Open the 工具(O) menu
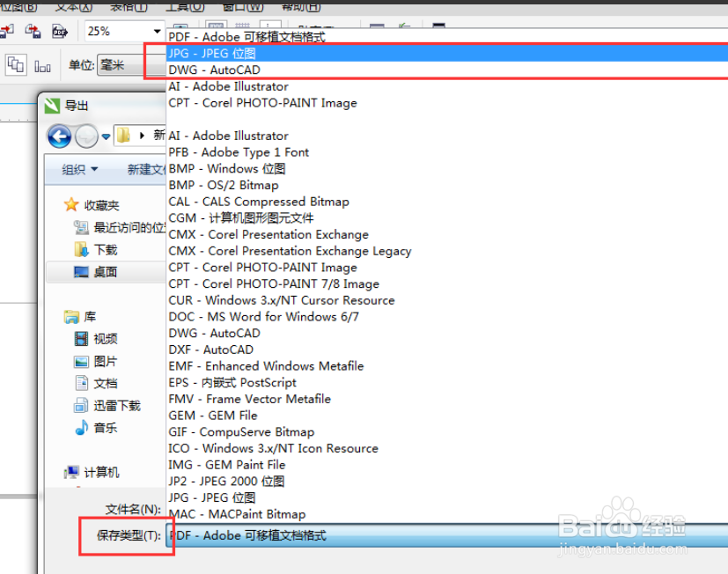The image size is (728, 574). click(x=185, y=6)
